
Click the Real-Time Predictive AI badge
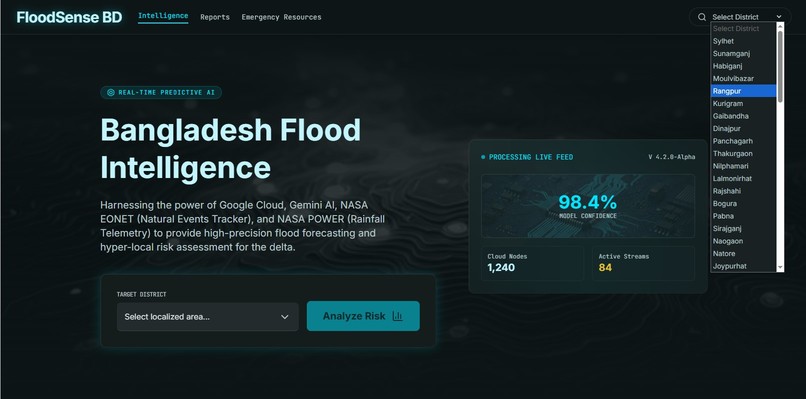click(161, 93)
